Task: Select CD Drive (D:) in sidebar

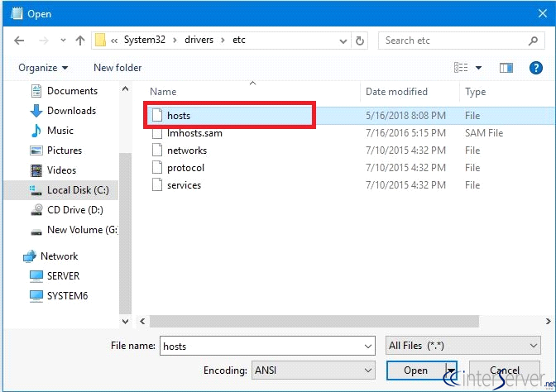Action: click(74, 210)
